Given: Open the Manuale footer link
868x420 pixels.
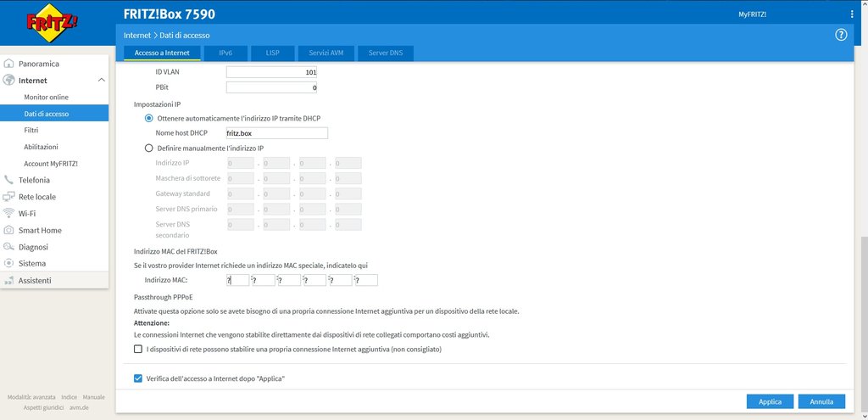Looking at the screenshot, I should click(x=93, y=397).
